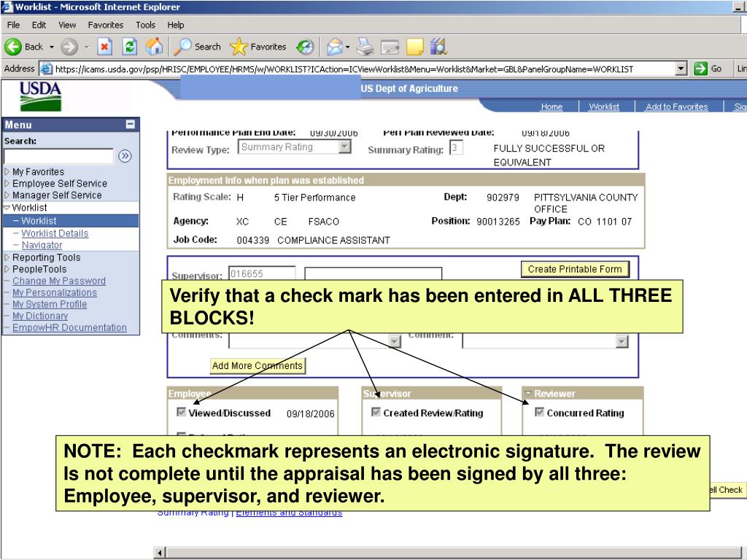Image resolution: width=747 pixels, height=560 pixels.
Task: Open the Tools menu
Action: (145, 25)
